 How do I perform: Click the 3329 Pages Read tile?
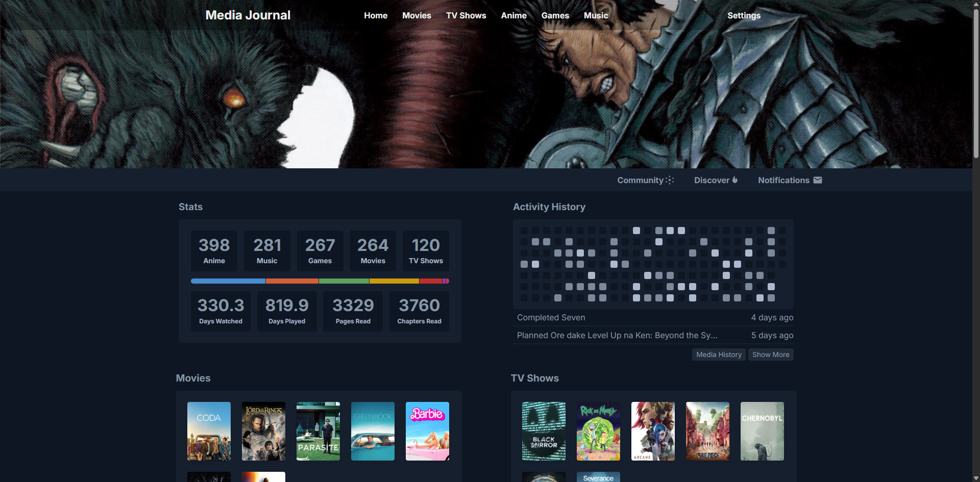coord(353,311)
